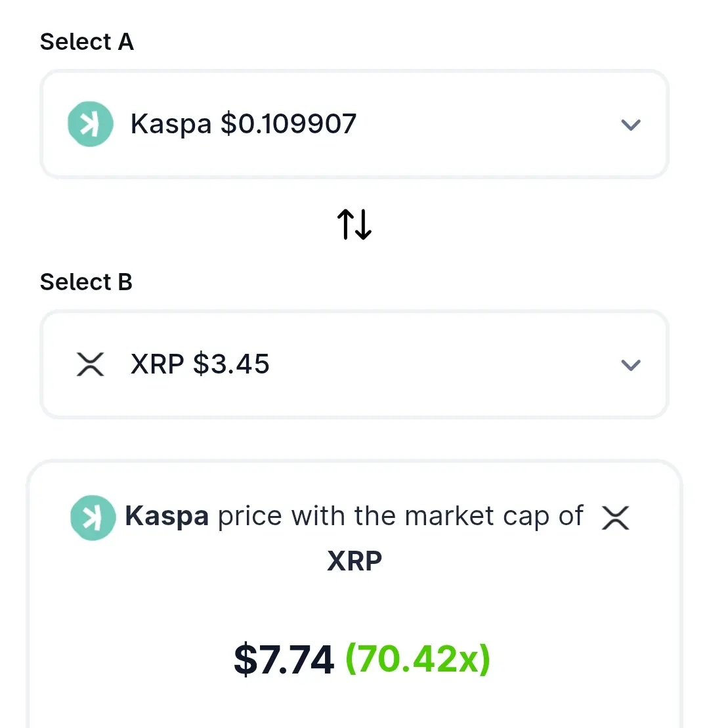Viewport: 709px width, 728px height.
Task: Open the XRP $3.45 coin selector
Action: click(x=354, y=364)
